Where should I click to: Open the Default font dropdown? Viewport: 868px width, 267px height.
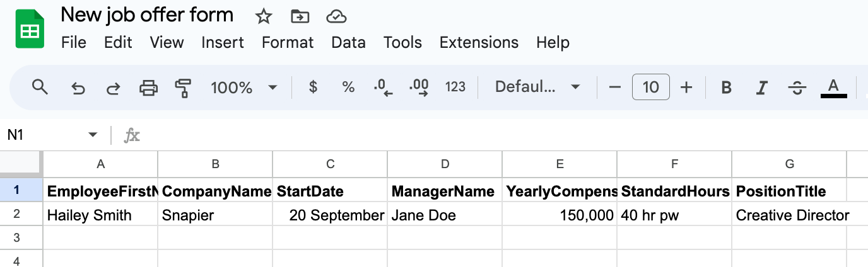click(x=537, y=88)
